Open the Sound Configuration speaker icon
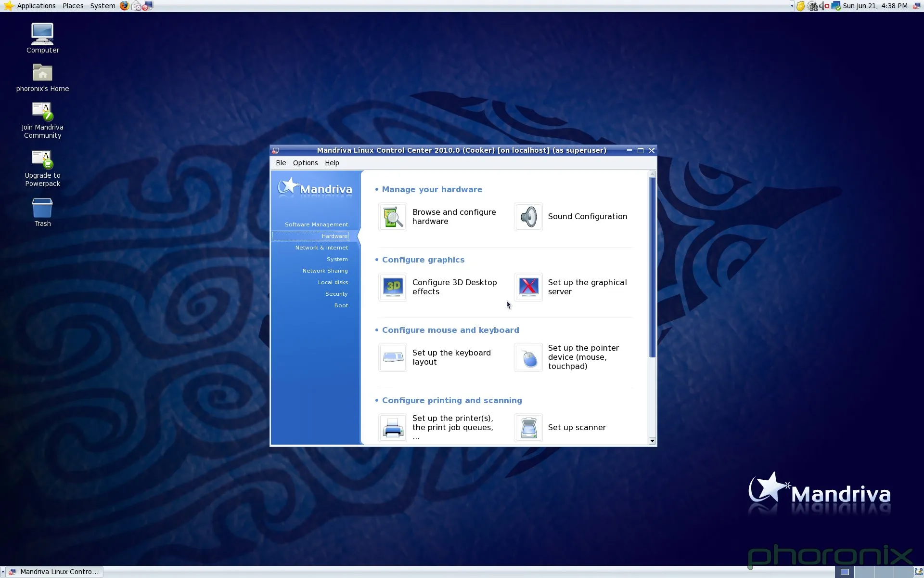924x578 pixels. pos(528,217)
